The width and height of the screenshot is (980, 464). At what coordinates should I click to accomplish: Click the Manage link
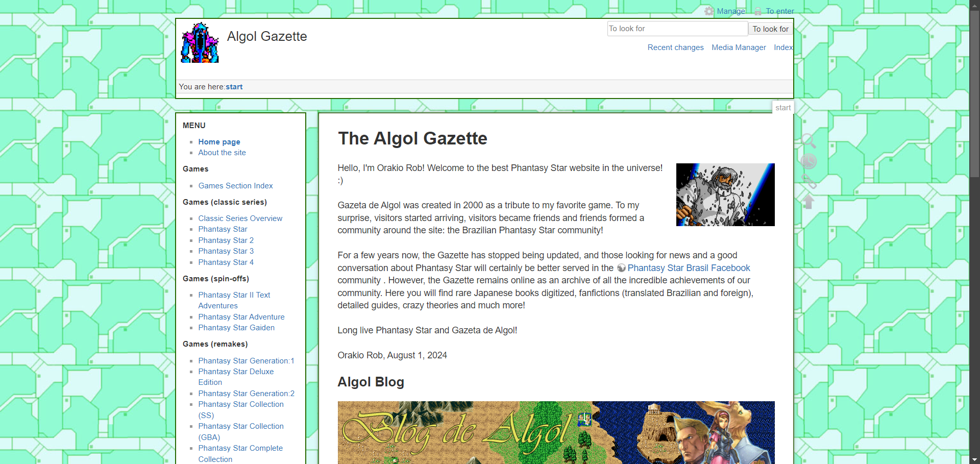point(731,11)
